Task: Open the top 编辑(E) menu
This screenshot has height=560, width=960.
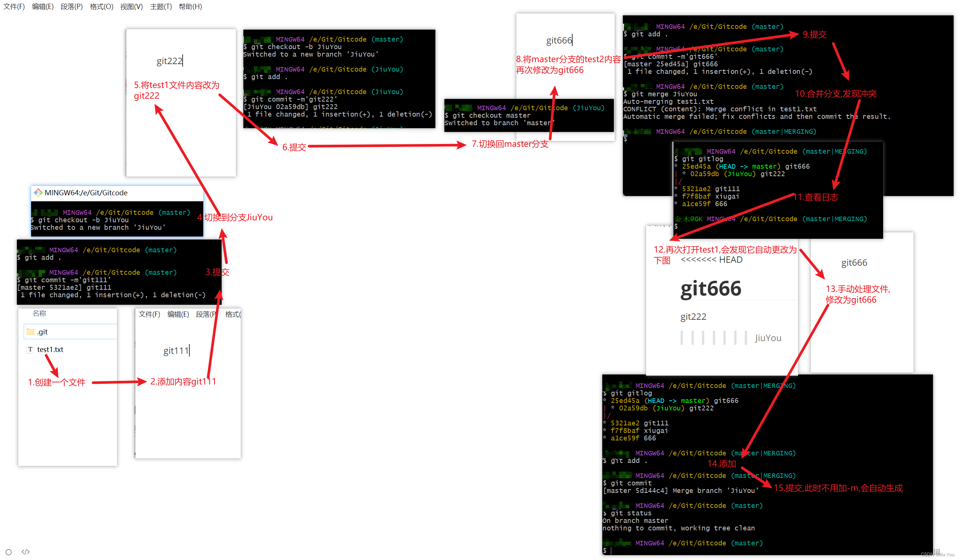Action: point(43,6)
